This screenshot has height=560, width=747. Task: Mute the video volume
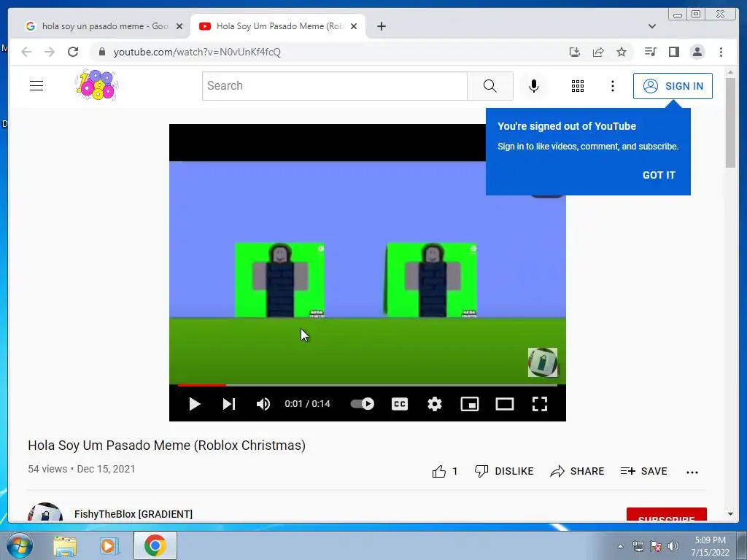pyautogui.click(x=263, y=404)
